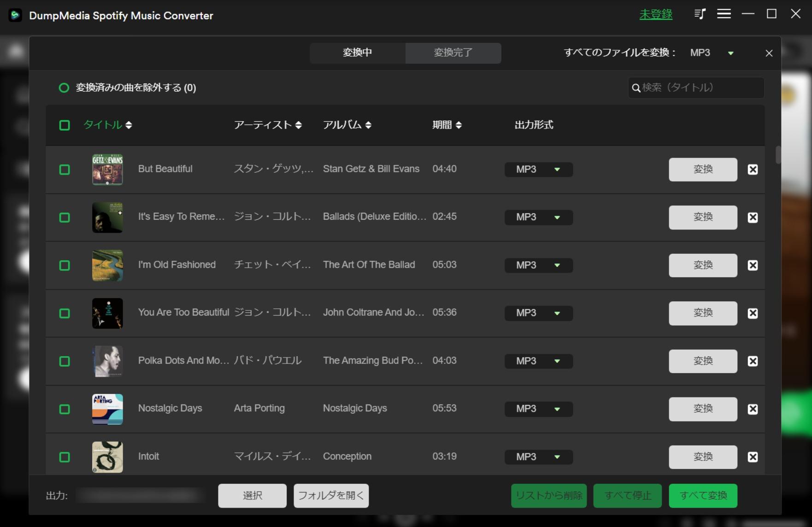Viewport: 812px width, 527px height.
Task: Focus the 検索 (タイトル) search field
Action: [696, 88]
